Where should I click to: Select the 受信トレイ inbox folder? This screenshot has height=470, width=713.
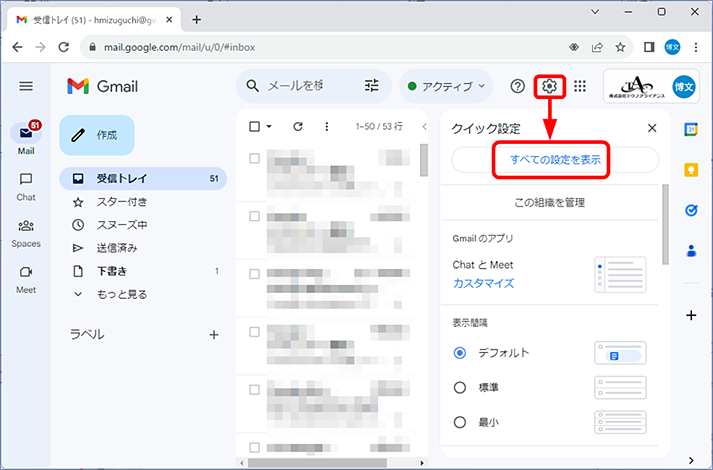pyautogui.click(x=143, y=179)
